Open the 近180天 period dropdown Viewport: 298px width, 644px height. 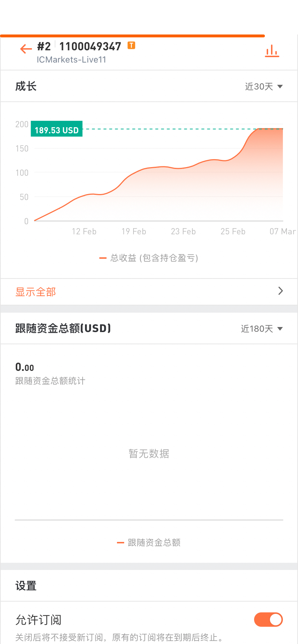(x=262, y=329)
